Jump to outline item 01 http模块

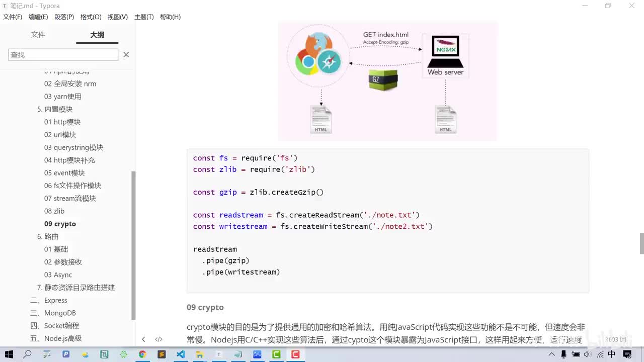coord(62,122)
